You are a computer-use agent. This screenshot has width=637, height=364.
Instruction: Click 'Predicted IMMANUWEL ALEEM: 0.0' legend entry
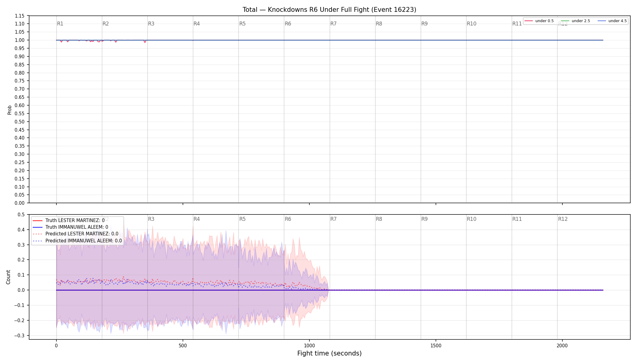click(77, 241)
